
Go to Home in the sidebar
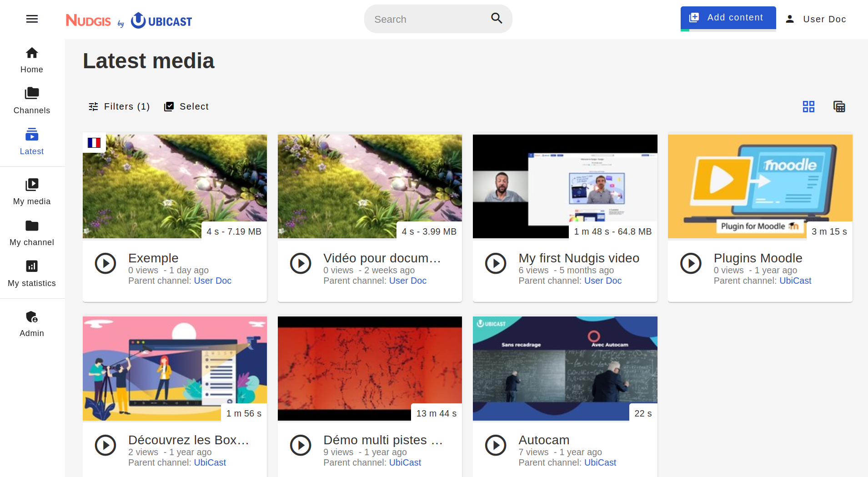coord(32,60)
